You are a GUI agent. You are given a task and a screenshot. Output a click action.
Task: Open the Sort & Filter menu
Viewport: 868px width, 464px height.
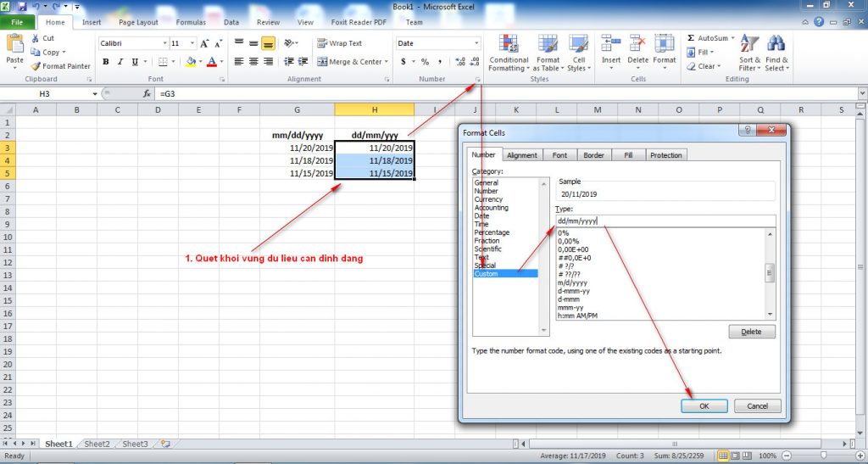(749, 53)
